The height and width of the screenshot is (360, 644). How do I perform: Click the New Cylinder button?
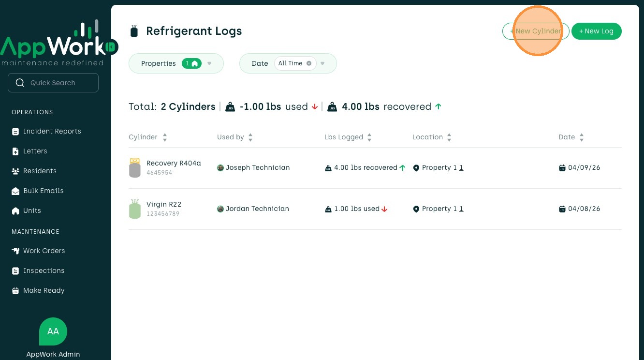tap(536, 31)
